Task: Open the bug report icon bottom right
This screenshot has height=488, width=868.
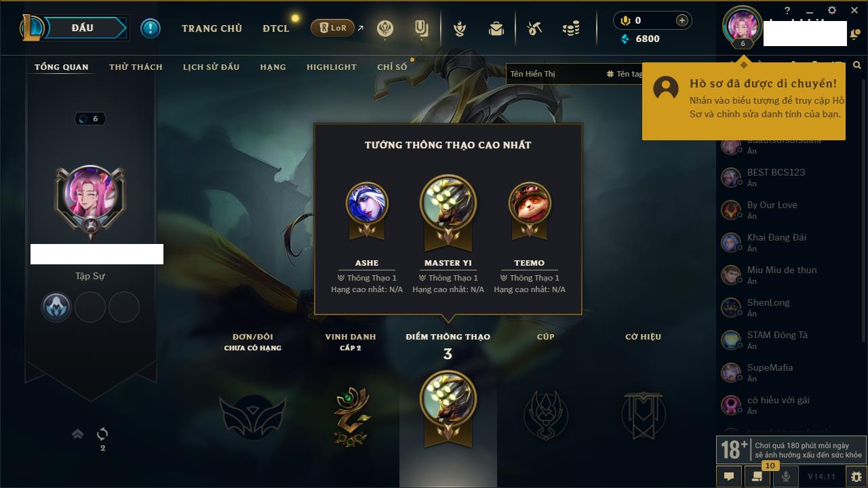Action: click(856, 476)
